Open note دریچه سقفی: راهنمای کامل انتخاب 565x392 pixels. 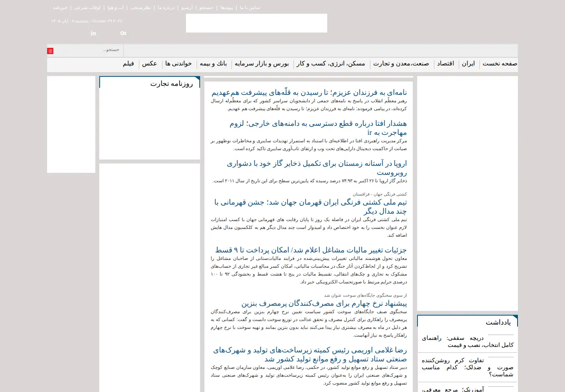(468, 341)
